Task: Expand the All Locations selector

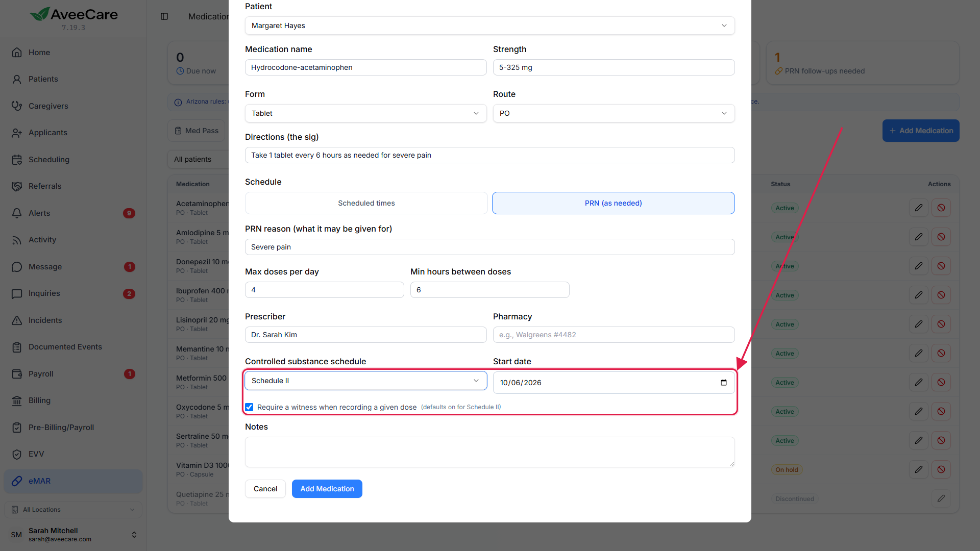Action: click(x=73, y=510)
